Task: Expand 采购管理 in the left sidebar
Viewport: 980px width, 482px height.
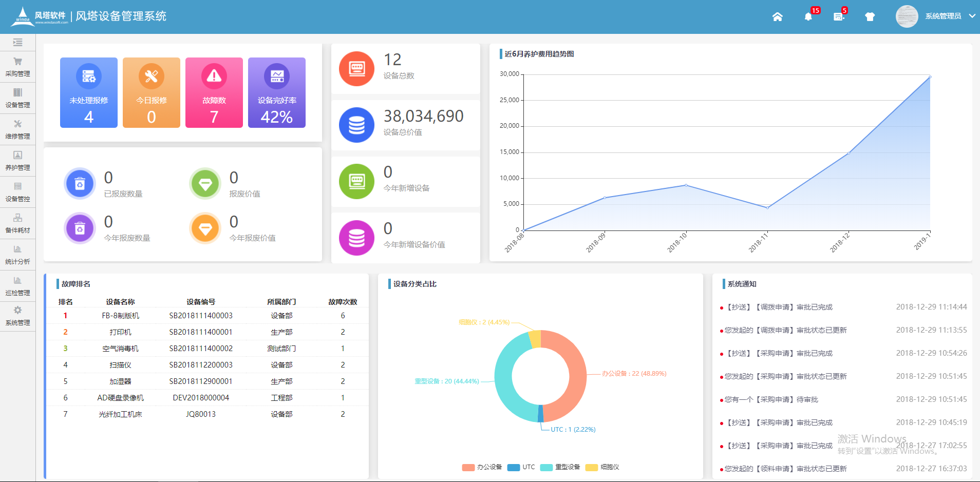Action: pos(17,67)
